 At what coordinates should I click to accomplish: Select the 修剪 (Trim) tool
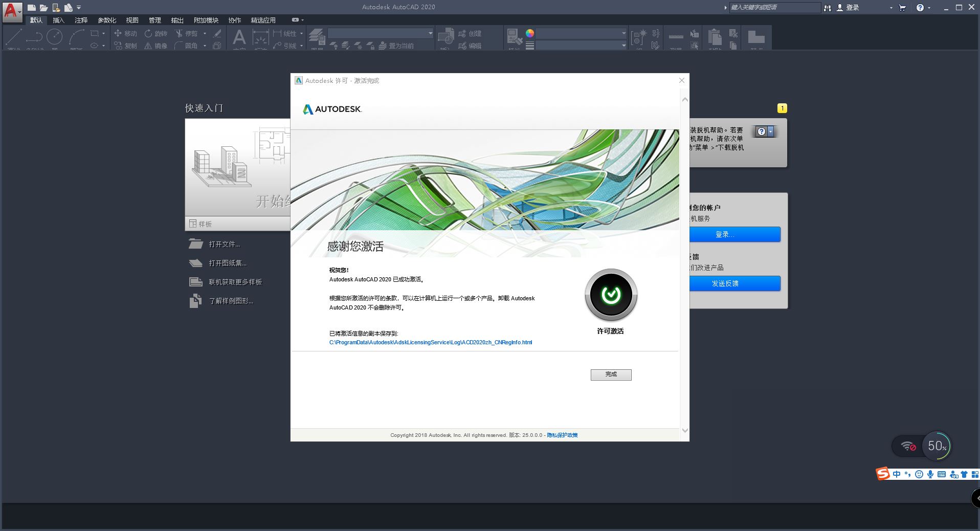(186, 33)
